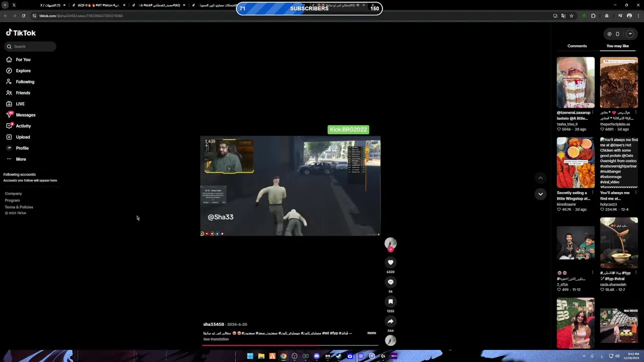The height and width of the screenshot is (362, 644).
Task: Open Discord from the taskbar
Action: pos(316,356)
